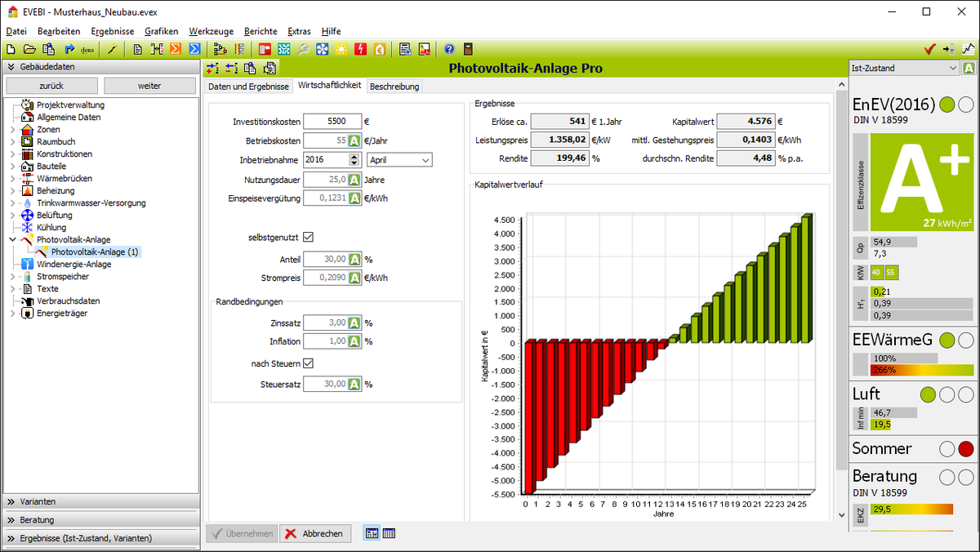
Task: Click the vertical scrollbar of the main panel
Action: pos(842,298)
